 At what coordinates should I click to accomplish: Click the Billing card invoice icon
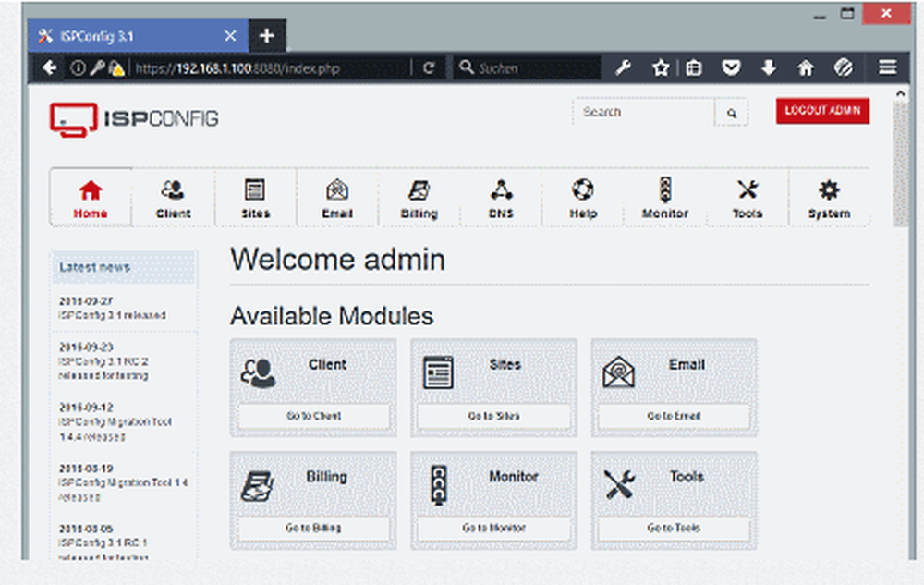tap(258, 486)
